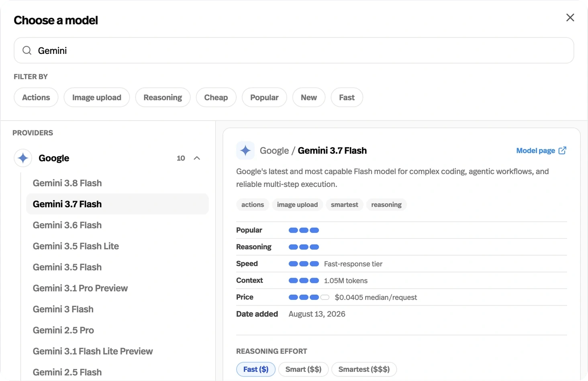Click the "Fast-response tier" speed text

click(x=353, y=264)
